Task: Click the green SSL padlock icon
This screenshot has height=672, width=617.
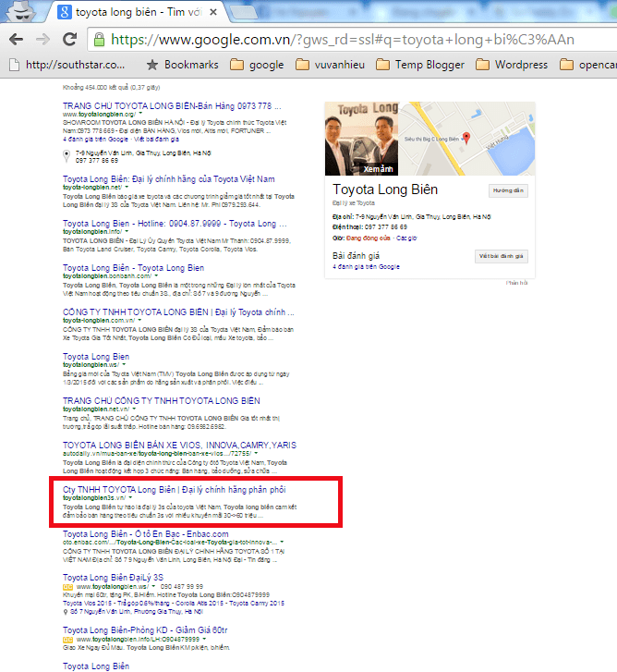Action: click(100, 40)
